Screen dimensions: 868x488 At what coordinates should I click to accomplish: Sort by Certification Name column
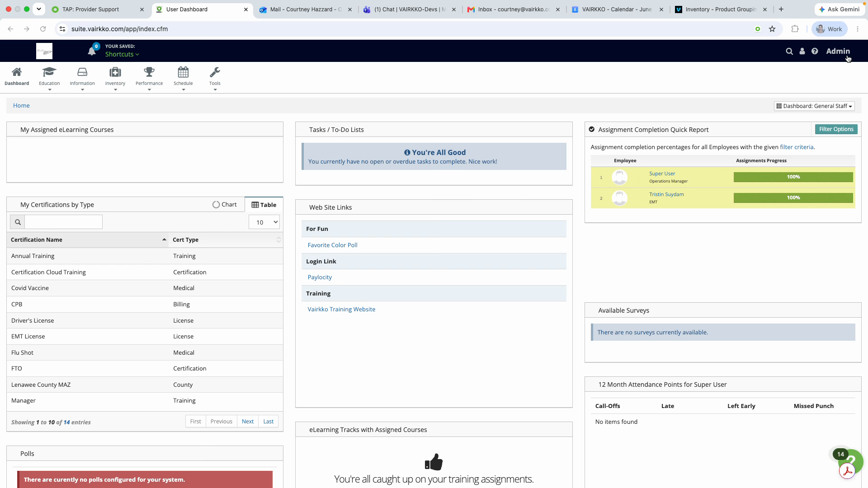[x=88, y=240]
